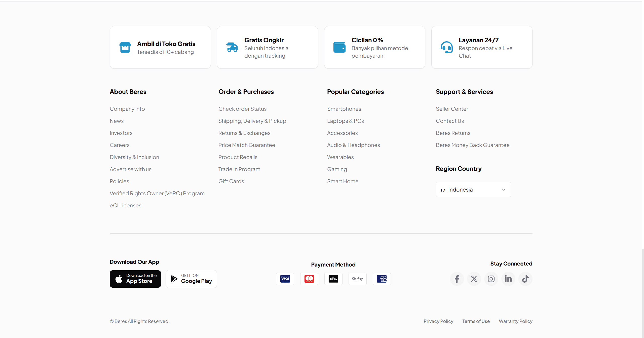Browse Wearables category link
Screen dimensions: 644x338
340,157
